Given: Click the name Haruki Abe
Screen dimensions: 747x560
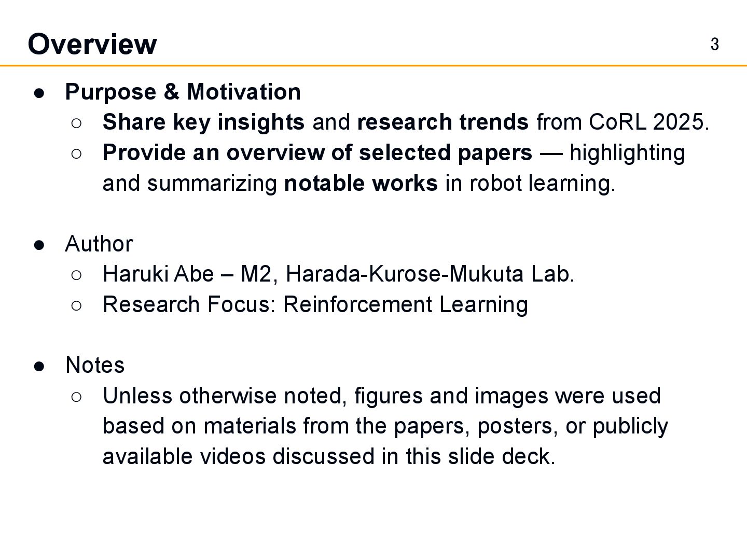Looking at the screenshot, I should pyautogui.click(x=158, y=274).
